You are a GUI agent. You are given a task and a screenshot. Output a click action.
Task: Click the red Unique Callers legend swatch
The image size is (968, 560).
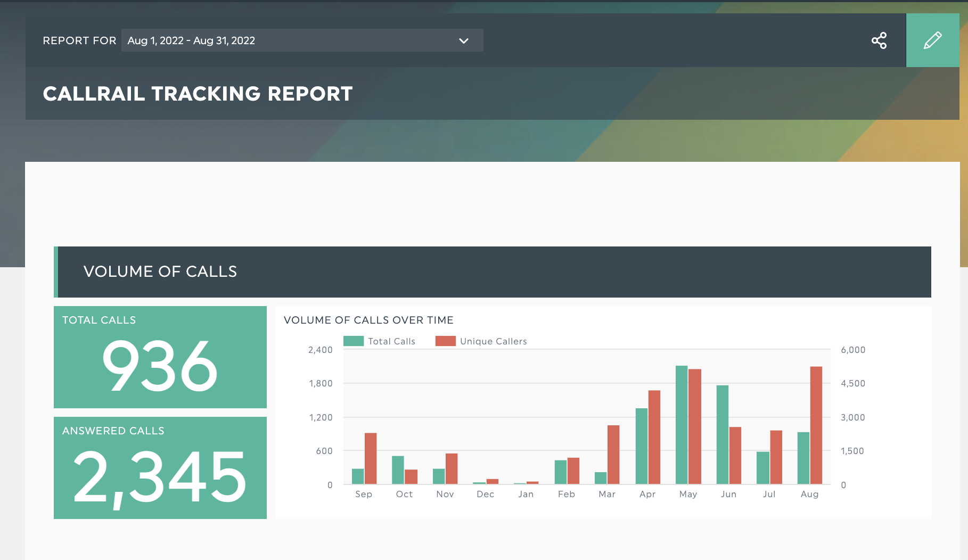pos(446,341)
